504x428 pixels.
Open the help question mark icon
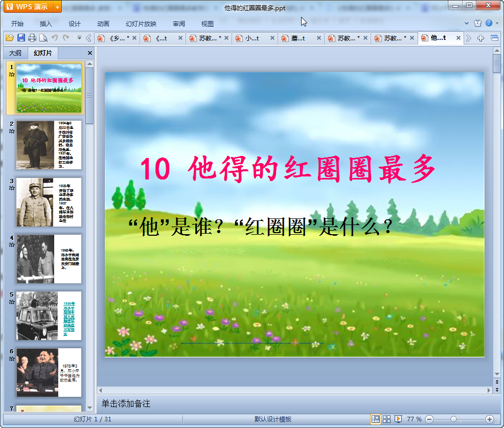pos(489,23)
